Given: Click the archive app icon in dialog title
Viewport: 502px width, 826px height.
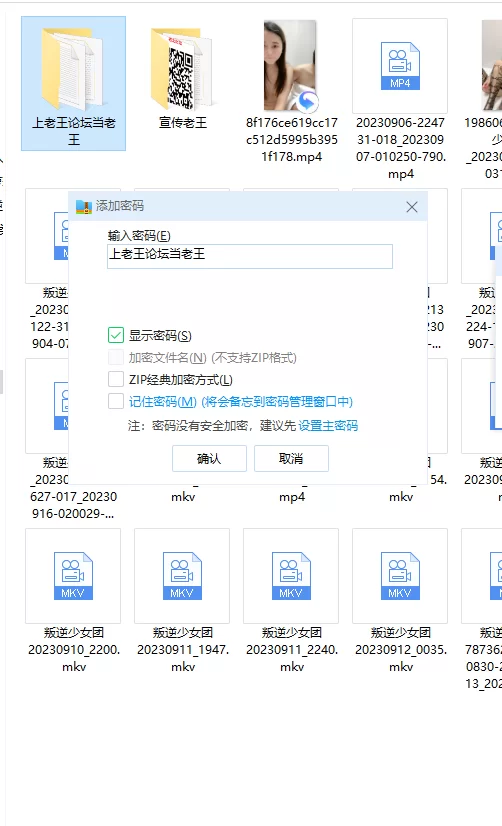Looking at the screenshot, I should tap(84, 206).
